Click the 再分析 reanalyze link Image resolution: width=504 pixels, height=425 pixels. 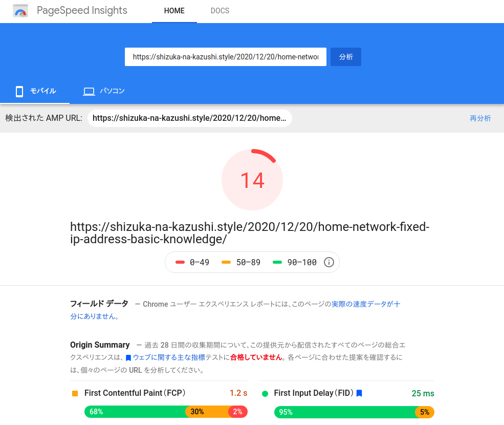(x=480, y=118)
